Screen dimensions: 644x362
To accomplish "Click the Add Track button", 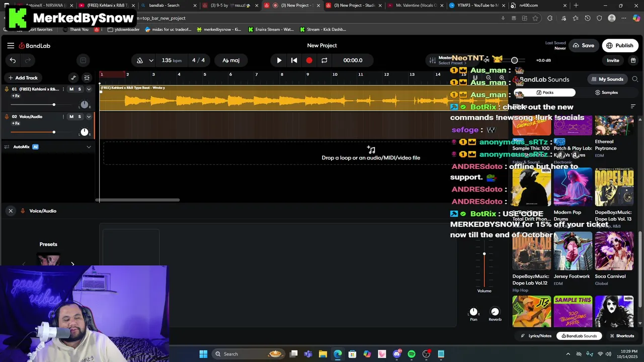I will (x=23, y=78).
